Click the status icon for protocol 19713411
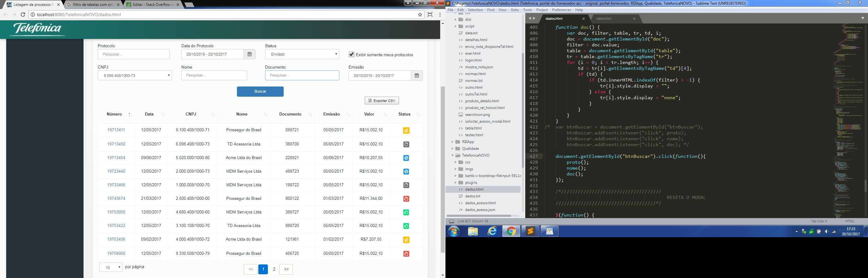868x278 pixels. 406,131
